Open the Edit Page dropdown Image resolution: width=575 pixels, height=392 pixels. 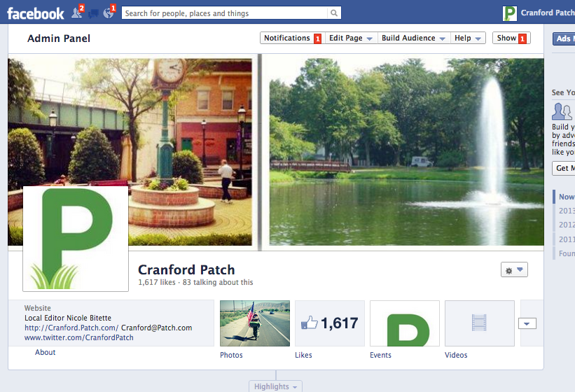pos(351,38)
